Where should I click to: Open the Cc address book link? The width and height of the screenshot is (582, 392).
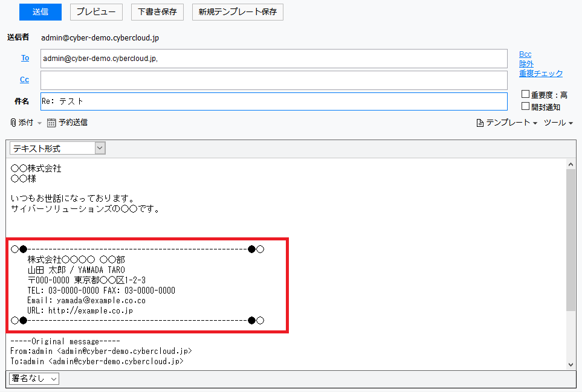click(25, 79)
